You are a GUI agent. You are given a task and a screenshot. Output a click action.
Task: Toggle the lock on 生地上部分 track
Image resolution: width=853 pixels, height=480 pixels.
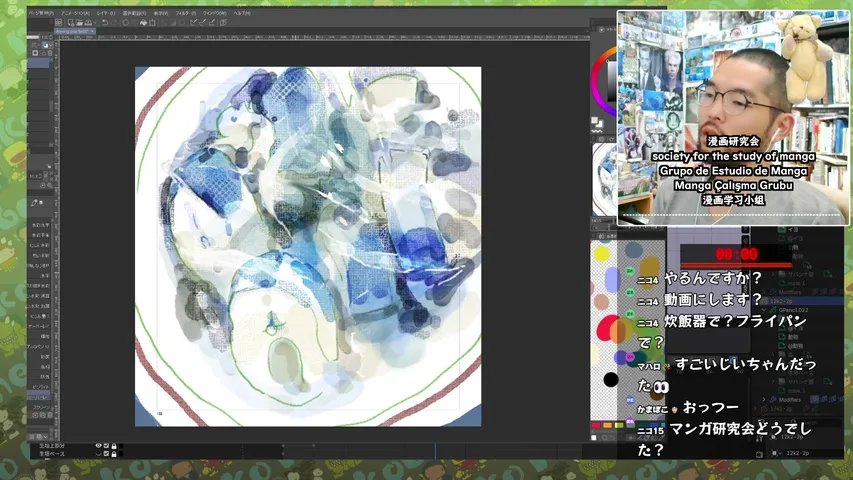[113, 446]
